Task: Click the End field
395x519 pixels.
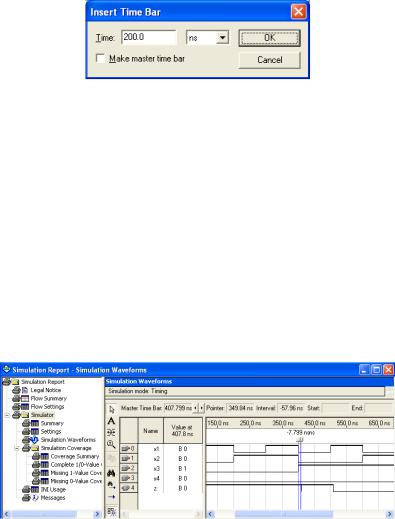Action: pos(379,408)
